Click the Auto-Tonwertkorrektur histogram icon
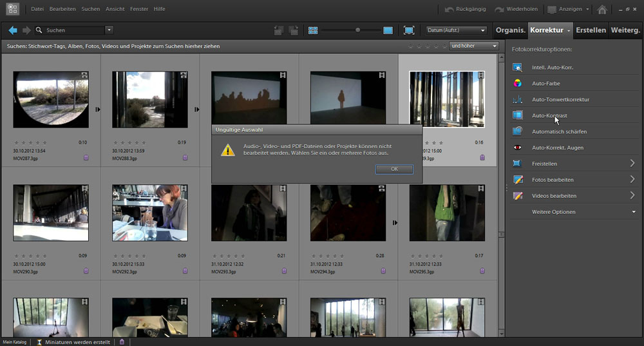 (518, 99)
